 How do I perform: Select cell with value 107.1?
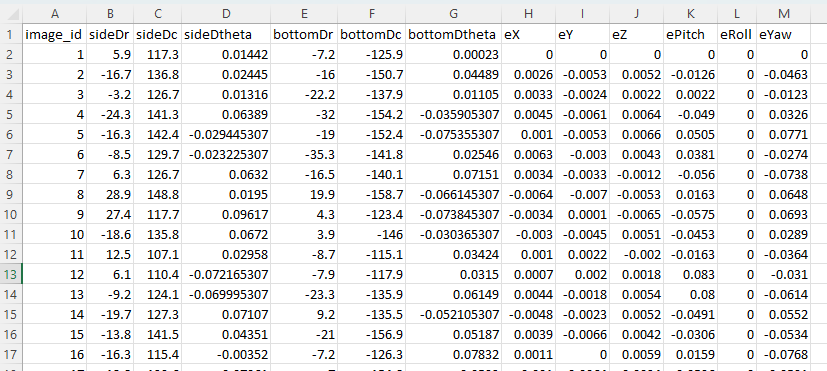(157, 254)
